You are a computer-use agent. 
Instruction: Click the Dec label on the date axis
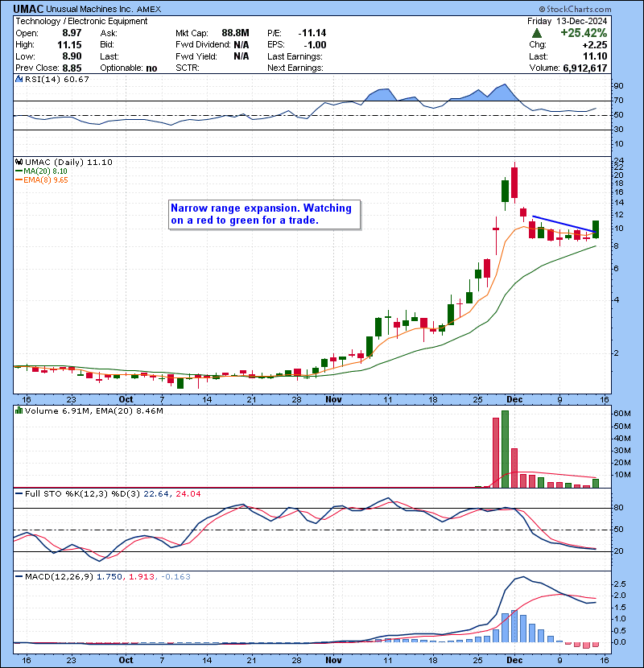coord(514,399)
